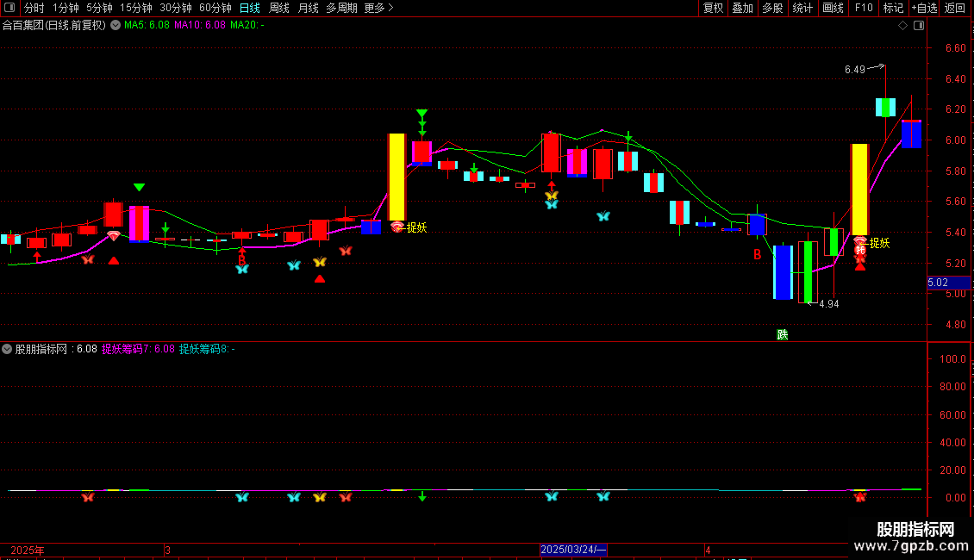Select the 30分钟 period
Screen dimensions: 974x560
click(176, 8)
